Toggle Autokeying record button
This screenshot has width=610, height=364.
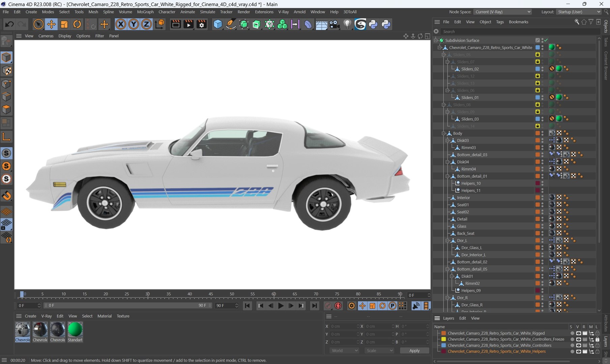(x=338, y=306)
